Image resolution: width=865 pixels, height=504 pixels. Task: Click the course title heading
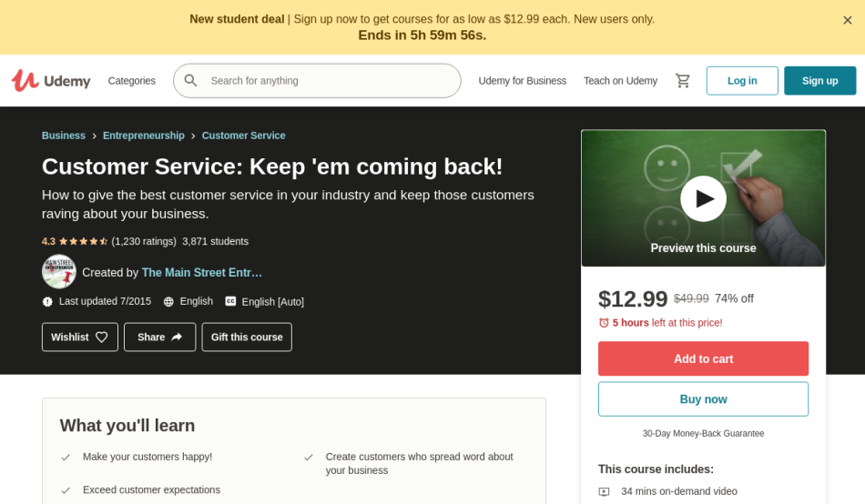coord(272,166)
